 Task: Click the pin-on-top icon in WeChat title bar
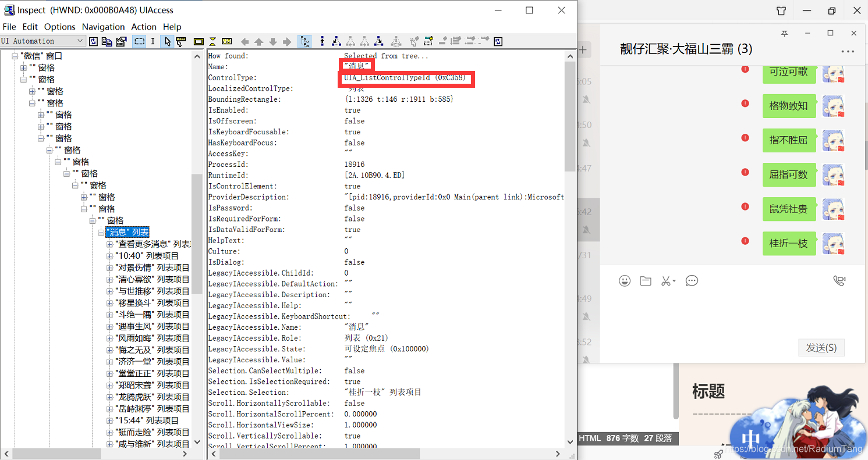pyautogui.click(x=785, y=33)
